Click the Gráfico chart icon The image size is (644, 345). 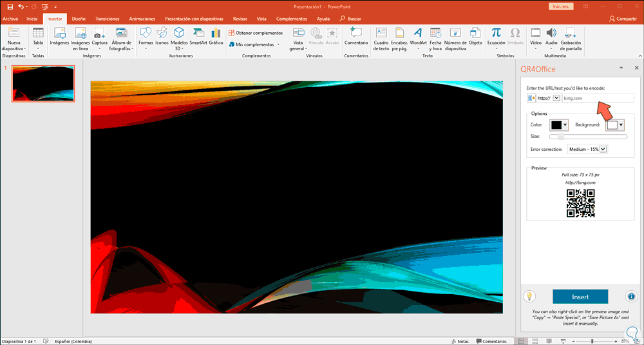tap(216, 36)
